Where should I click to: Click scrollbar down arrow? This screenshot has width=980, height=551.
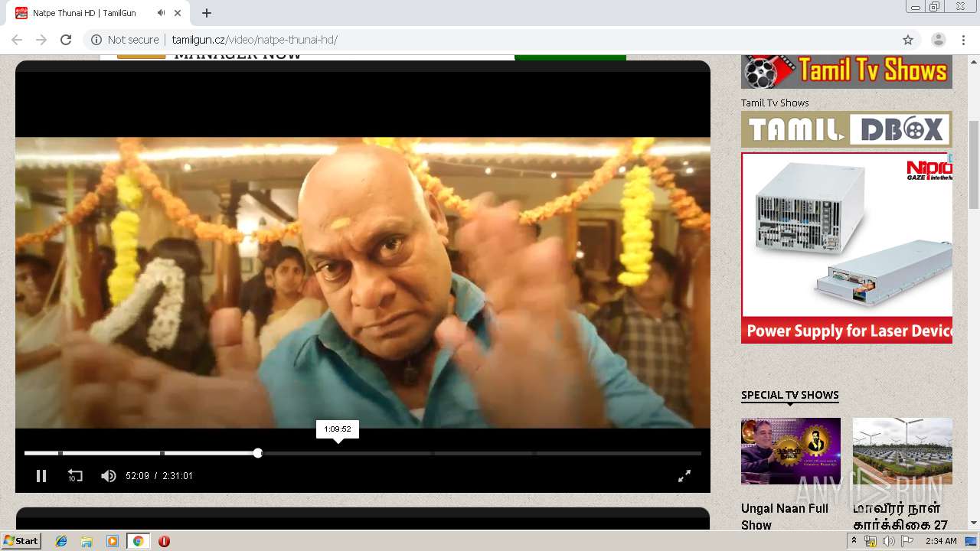pos(974,523)
